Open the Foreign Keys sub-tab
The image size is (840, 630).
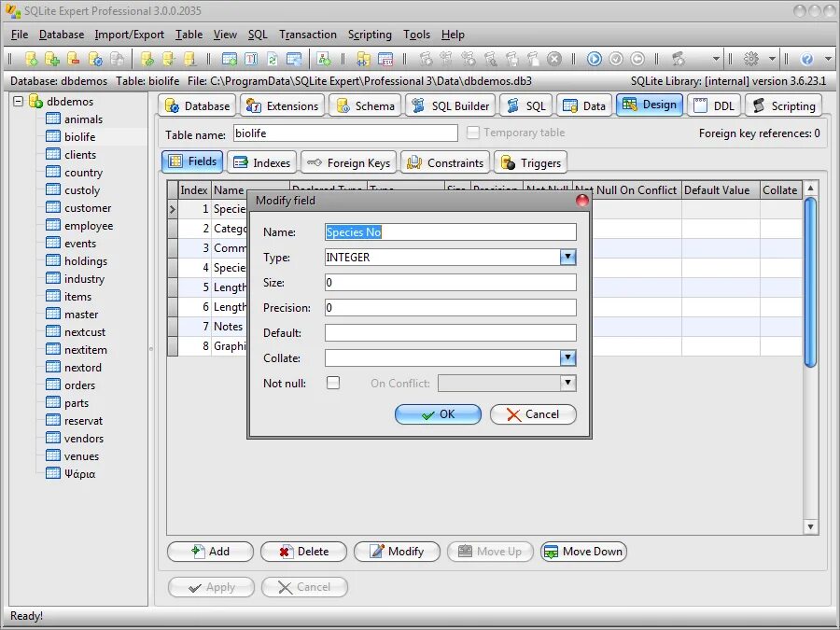(349, 162)
